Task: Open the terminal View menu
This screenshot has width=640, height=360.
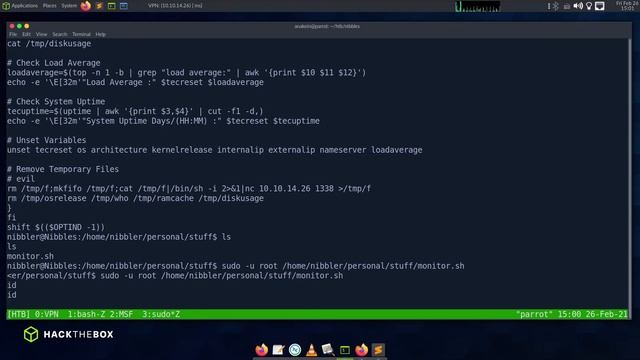Action: point(41,35)
